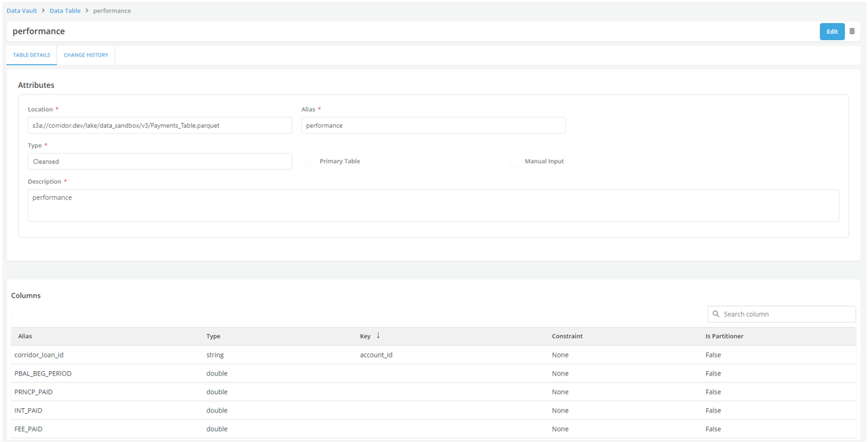868x442 pixels.
Task: Open the Data Table breadcrumb link
Action: 65,11
